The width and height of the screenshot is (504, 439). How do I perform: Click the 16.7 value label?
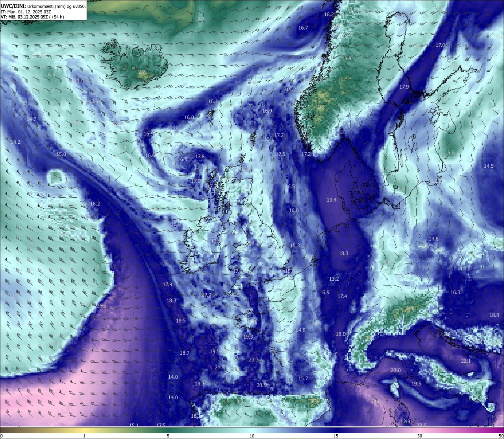(x=303, y=28)
